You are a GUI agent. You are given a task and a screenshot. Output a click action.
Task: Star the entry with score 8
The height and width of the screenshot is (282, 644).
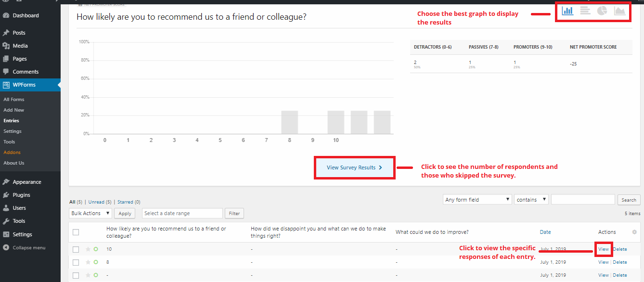(88, 262)
